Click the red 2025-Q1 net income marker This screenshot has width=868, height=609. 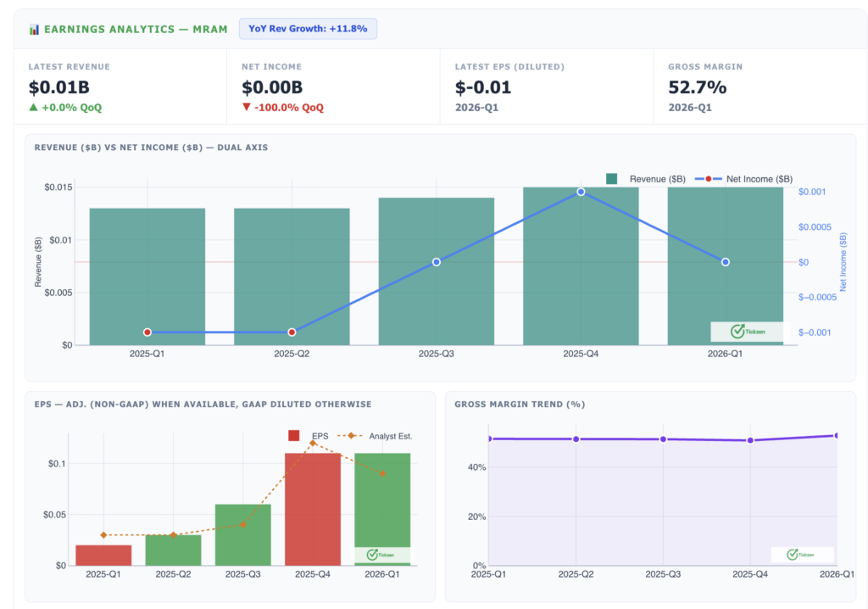pos(147,332)
